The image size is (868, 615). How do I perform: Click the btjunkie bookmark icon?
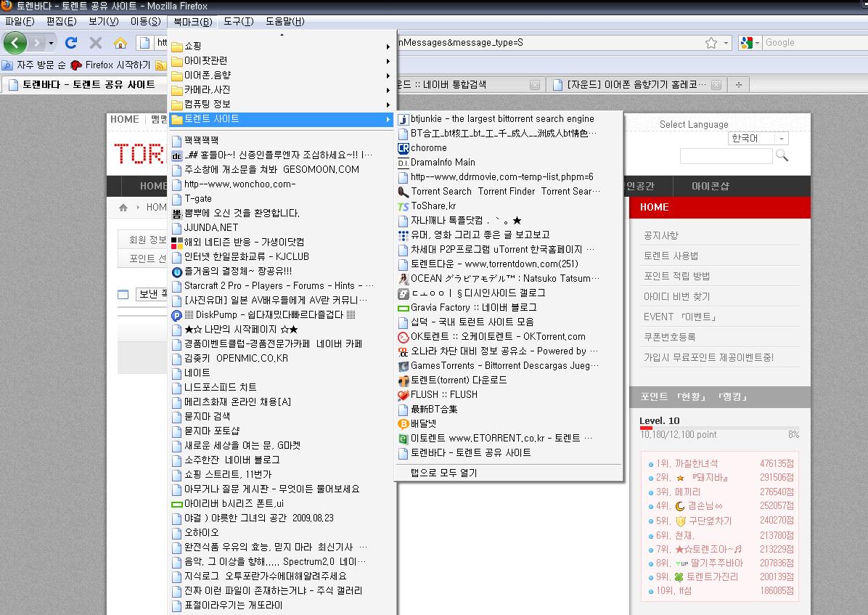(403, 119)
